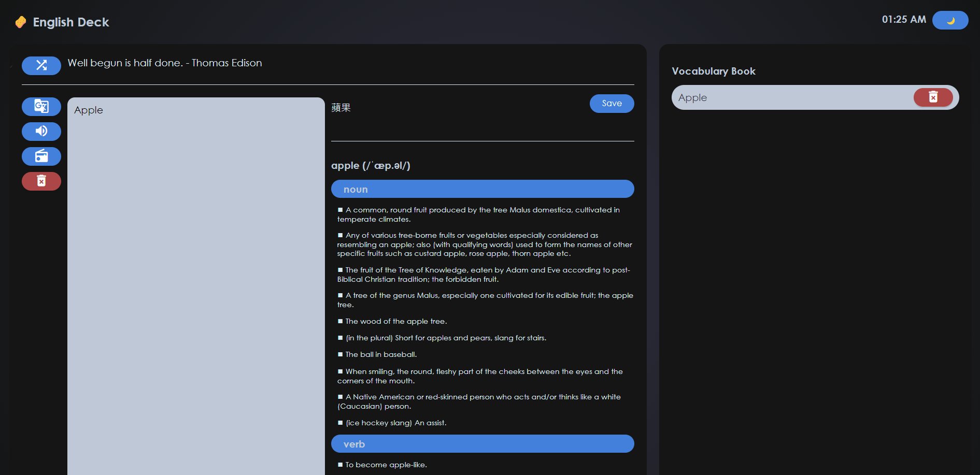
Task: Toggle the dark mode moon switch
Action: pos(950,21)
